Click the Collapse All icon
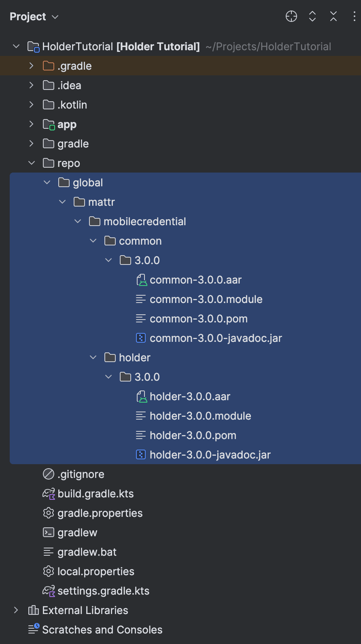Screen dimensions: 361x644 333,16
